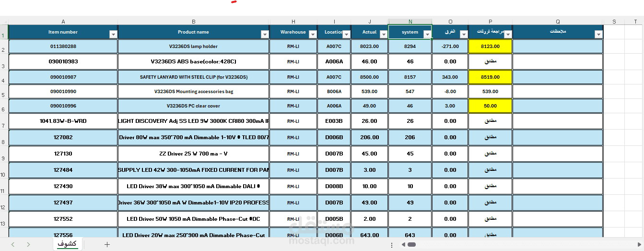
Task: Click difference value -8.00
Action: point(450,91)
